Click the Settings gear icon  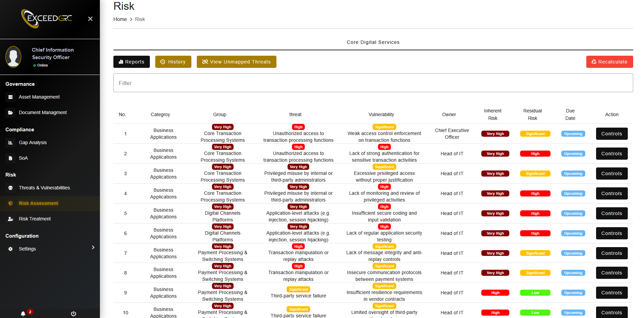[10, 249]
